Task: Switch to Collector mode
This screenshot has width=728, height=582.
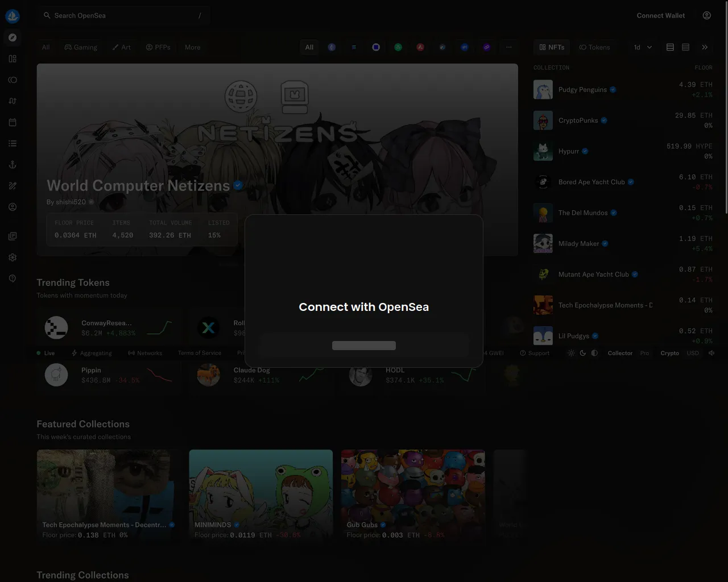Action: pos(620,353)
